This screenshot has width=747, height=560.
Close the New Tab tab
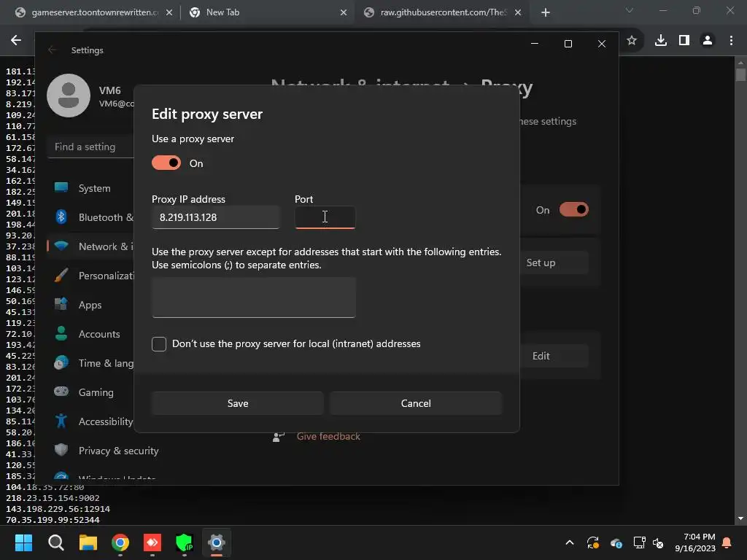344,13
